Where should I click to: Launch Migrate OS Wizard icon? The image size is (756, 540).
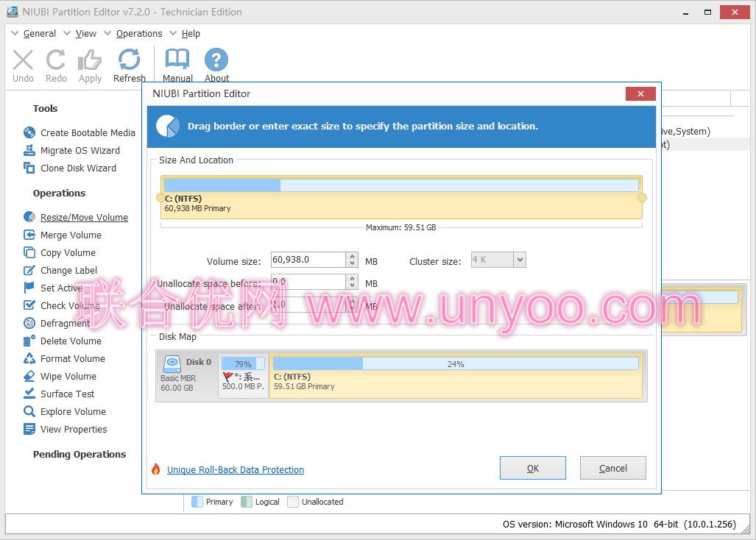29,150
